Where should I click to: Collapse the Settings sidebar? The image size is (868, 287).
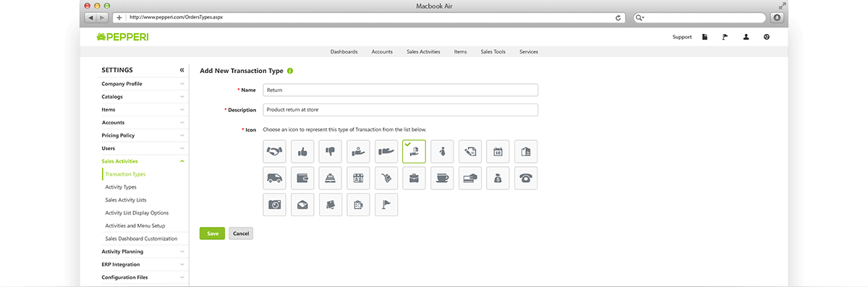tap(182, 70)
